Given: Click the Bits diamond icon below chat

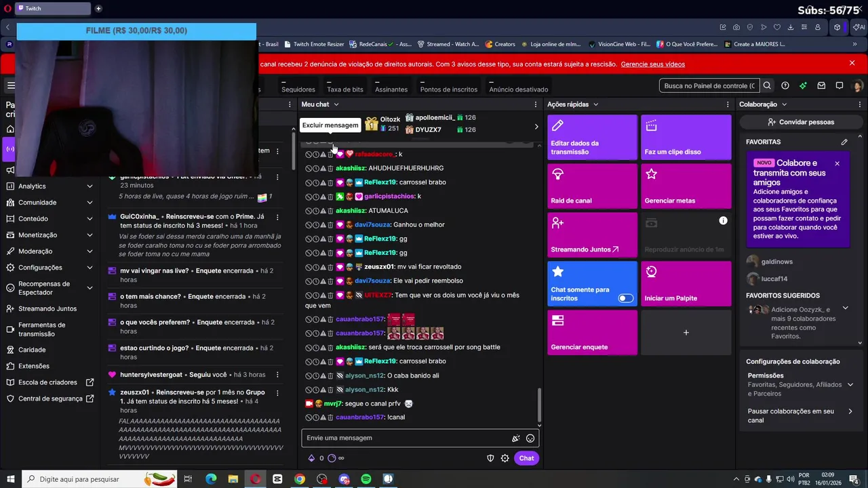Looking at the screenshot, I should [x=311, y=458].
